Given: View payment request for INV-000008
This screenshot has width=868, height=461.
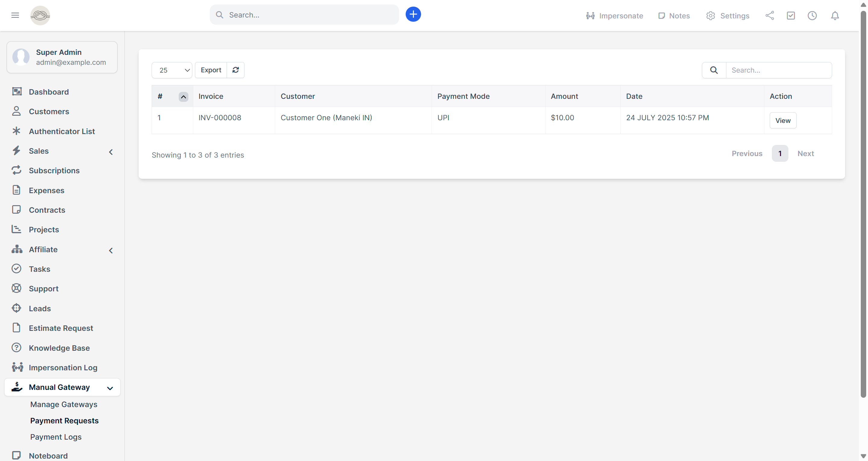Looking at the screenshot, I should tap(783, 120).
